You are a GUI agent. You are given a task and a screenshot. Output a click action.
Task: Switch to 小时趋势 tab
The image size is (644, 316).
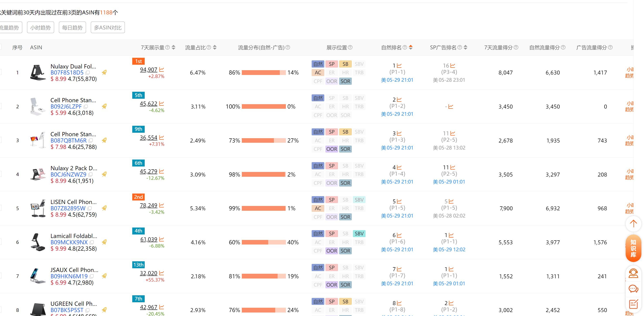pyautogui.click(x=41, y=27)
